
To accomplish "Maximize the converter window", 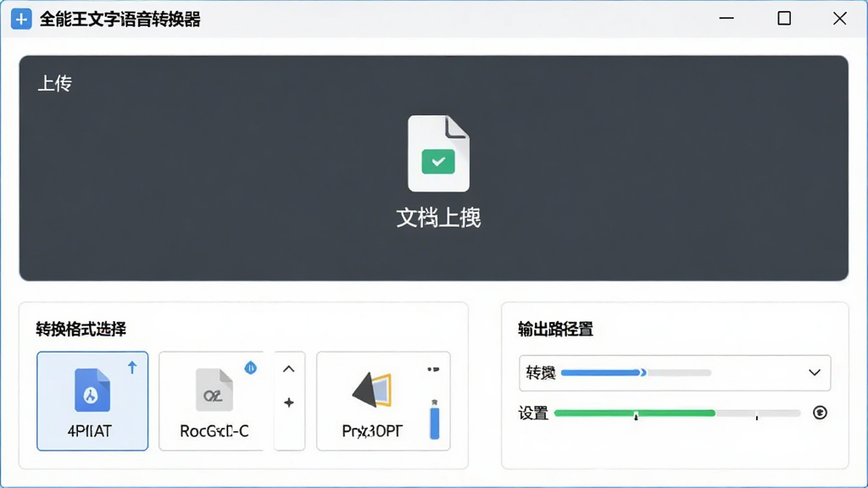I will (x=784, y=19).
